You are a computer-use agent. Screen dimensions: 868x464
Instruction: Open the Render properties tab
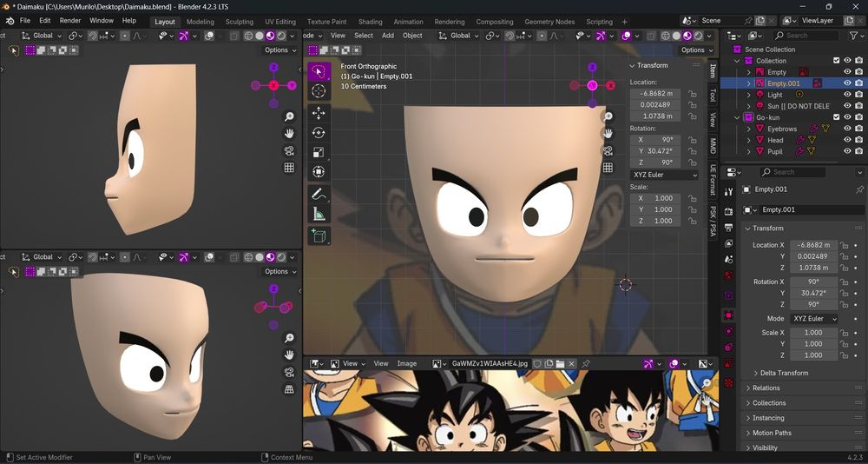(728, 211)
